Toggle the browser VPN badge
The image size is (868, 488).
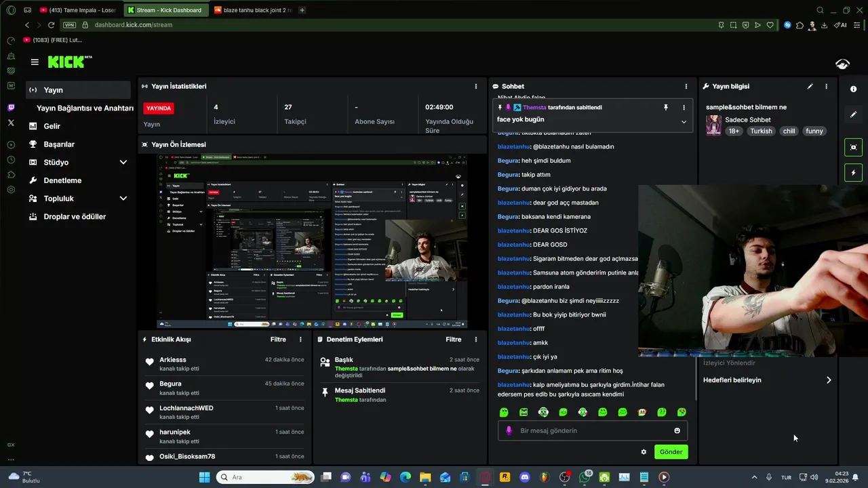click(69, 25)
